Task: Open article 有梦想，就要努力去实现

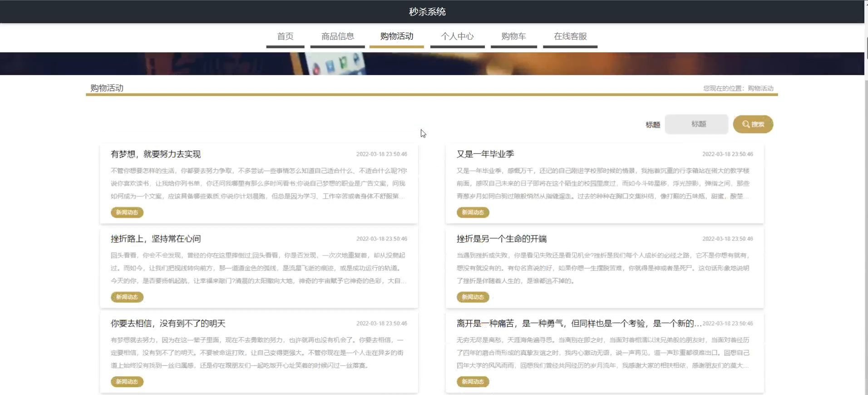Action: pyautogui.click(x=156, y=154)
